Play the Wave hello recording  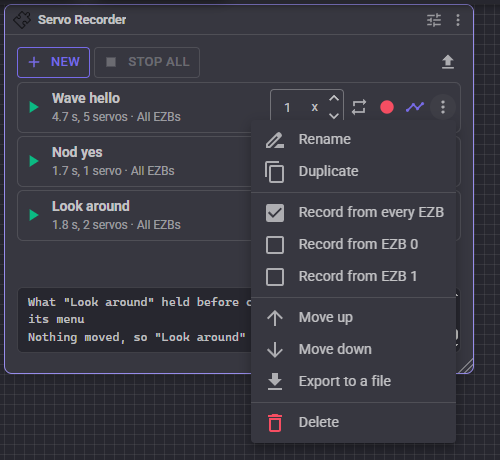pyautogui.click(x=34, y=107)
